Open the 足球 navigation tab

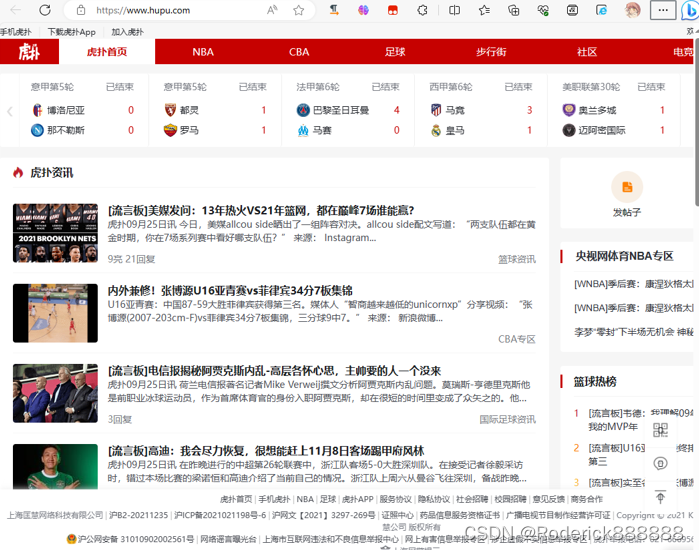point(395,52)
